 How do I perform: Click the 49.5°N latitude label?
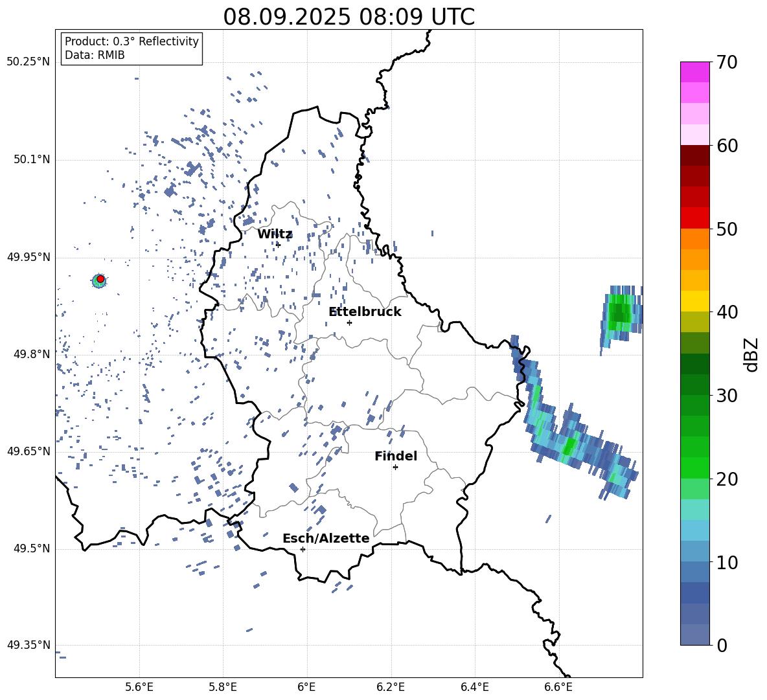[x=32, y=548]
